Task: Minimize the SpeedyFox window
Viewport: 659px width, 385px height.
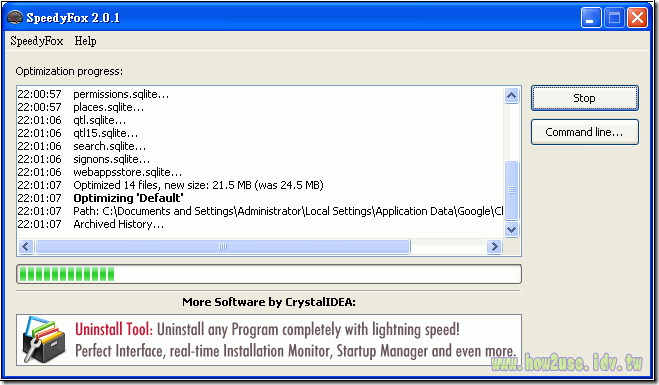Action: point(591,18)
